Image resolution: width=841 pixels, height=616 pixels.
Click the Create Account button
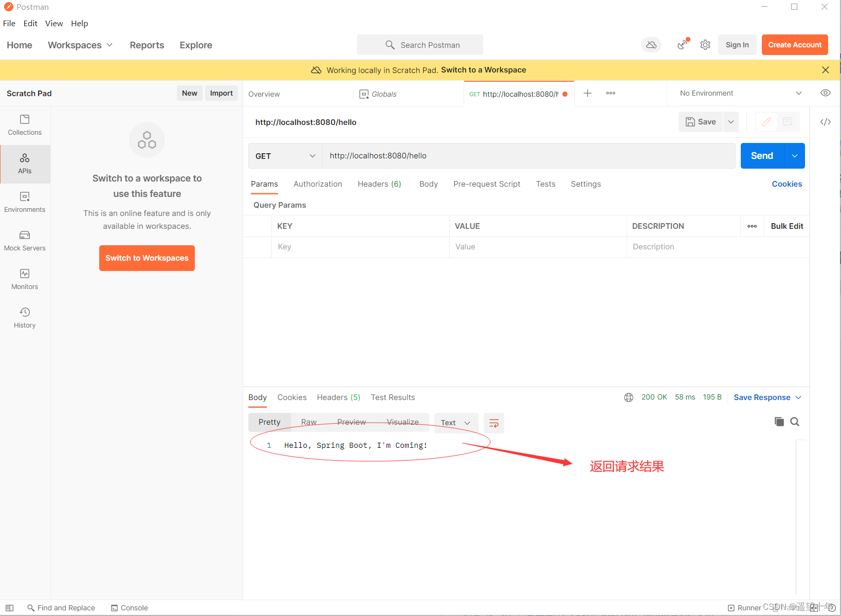795,45
